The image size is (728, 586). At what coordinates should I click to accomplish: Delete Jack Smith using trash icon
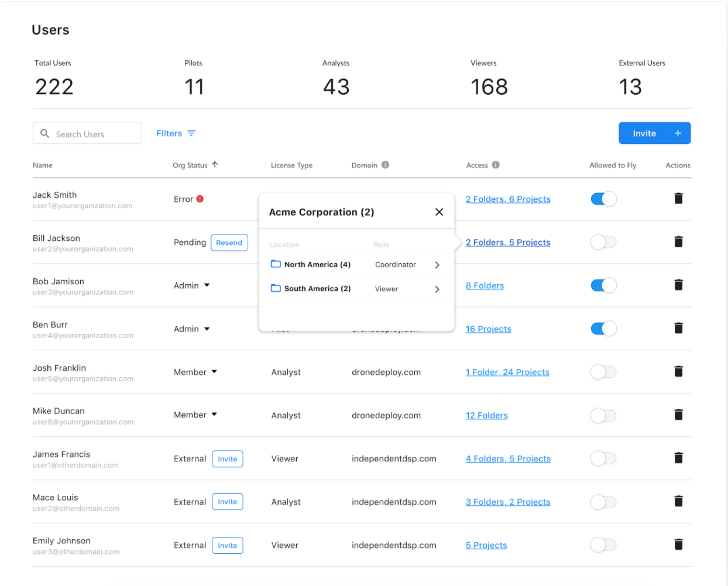(678, 198)
